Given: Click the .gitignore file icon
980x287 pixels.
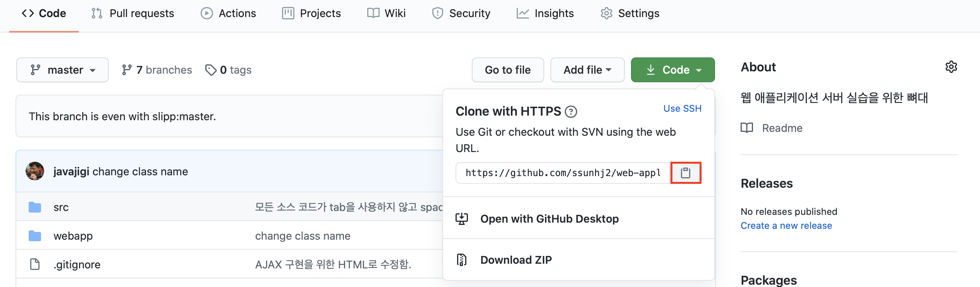Looking at the screenshot, I should click(35, 264).
